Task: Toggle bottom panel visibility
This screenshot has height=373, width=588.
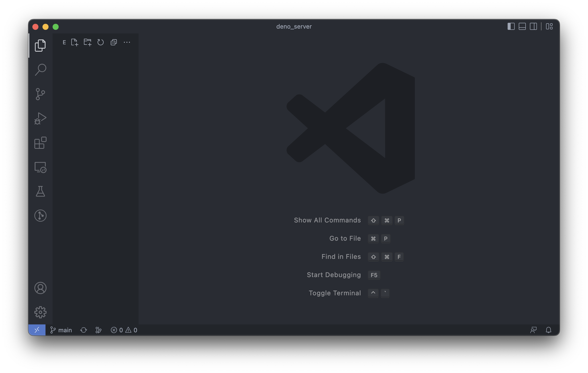Action: click(522, 26)
